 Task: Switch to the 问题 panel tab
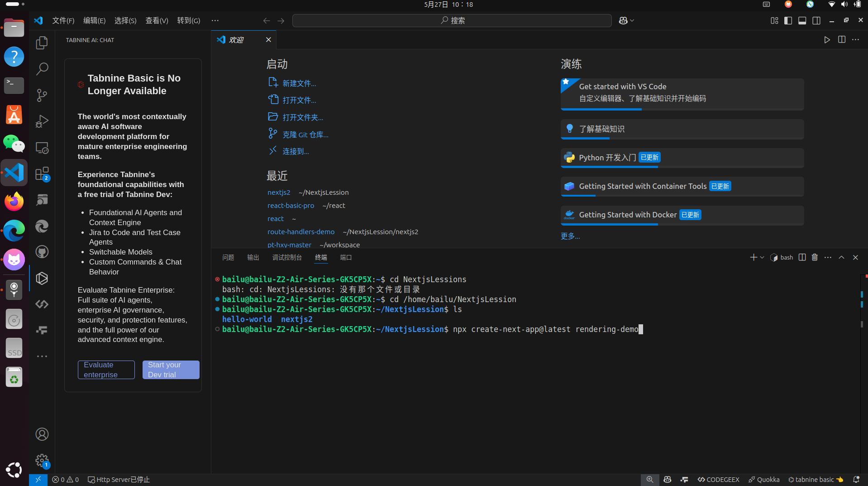(x=228, y=257)
